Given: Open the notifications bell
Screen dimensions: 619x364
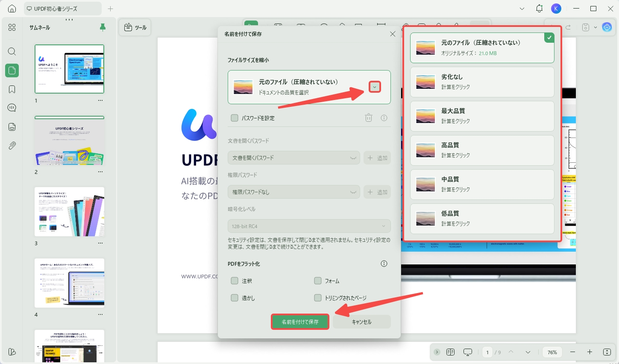Looking at the screenshot, I should (x=539, y=9).
